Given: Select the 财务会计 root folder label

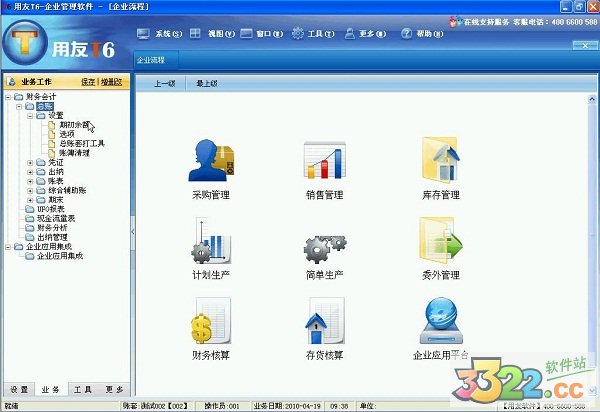Looking at the screenshot, I should [41, 97].
